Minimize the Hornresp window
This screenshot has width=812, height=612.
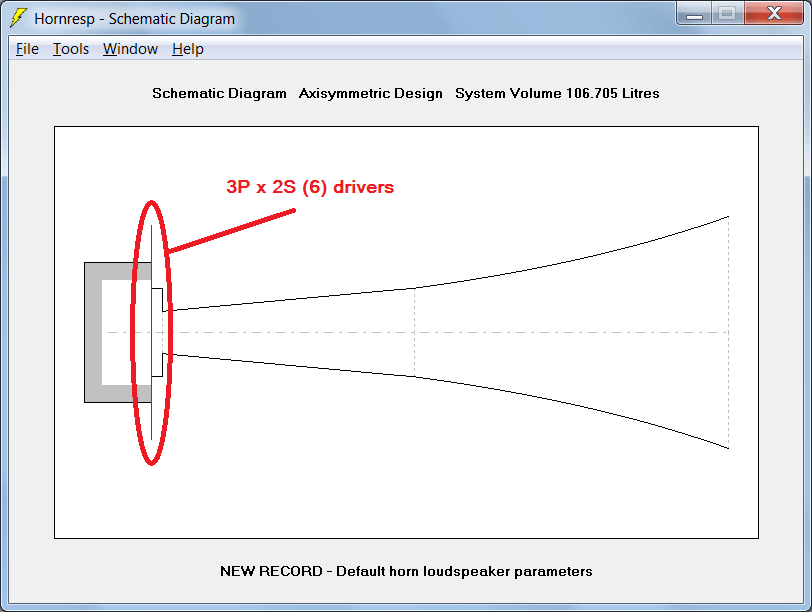694,13
